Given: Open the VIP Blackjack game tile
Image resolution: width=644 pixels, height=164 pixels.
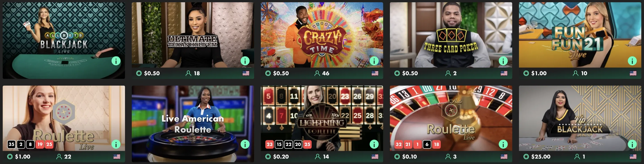Looking at the screenshot, I should click(x=580, y=118).
